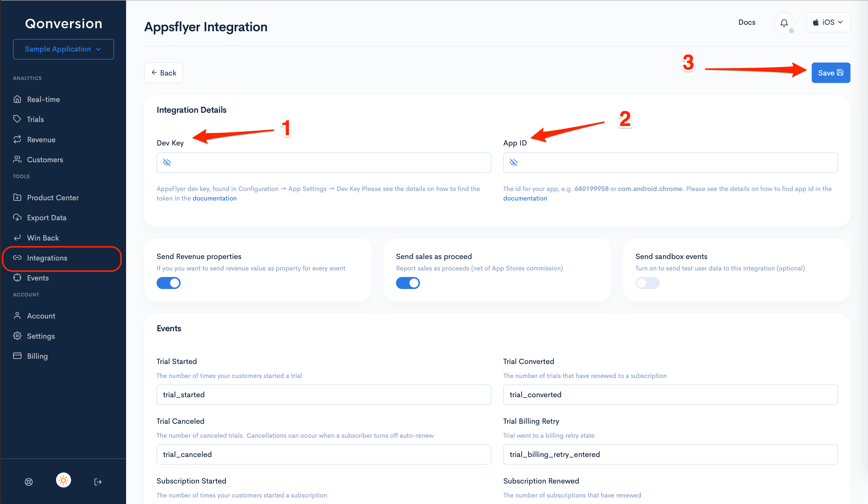The width and height of the screenshot is (868, 504).
Task: Open the Events menu item
Action: [38, 278]
